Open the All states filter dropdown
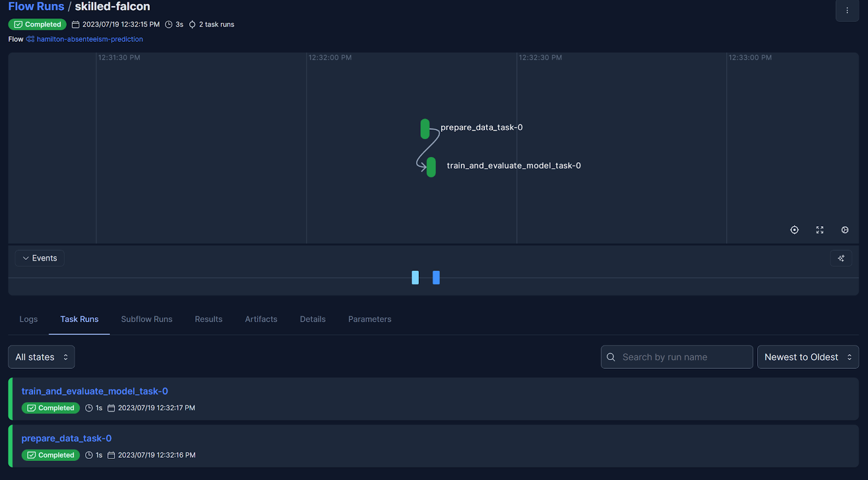Viewport: 868px width, 480px height. (41, 357)
